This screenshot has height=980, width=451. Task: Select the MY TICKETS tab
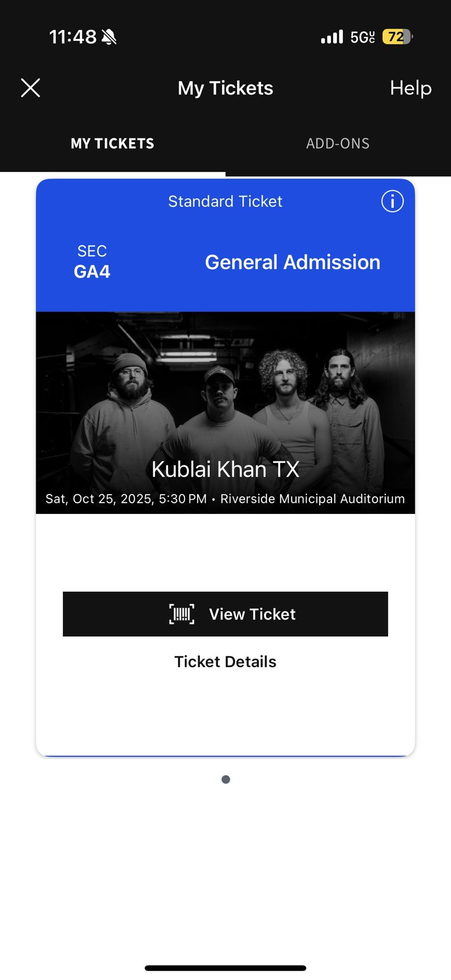coord(112,143)
